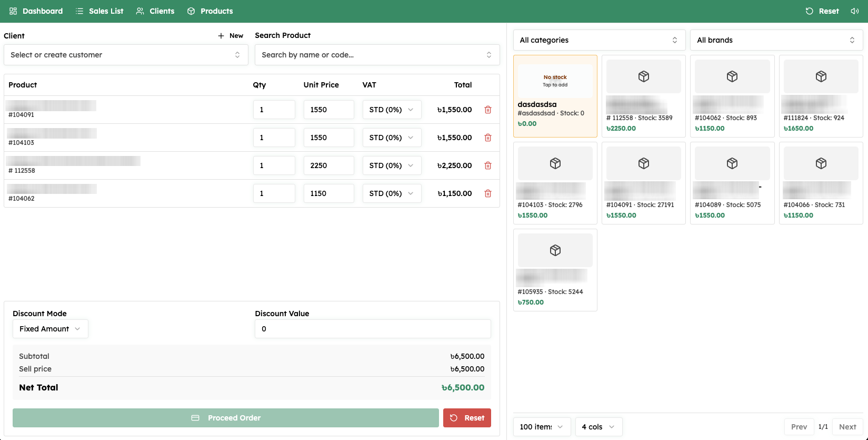
Task: Open VAT dropdown for #104103
Action: pyautogui.click(x=392, y=138)
